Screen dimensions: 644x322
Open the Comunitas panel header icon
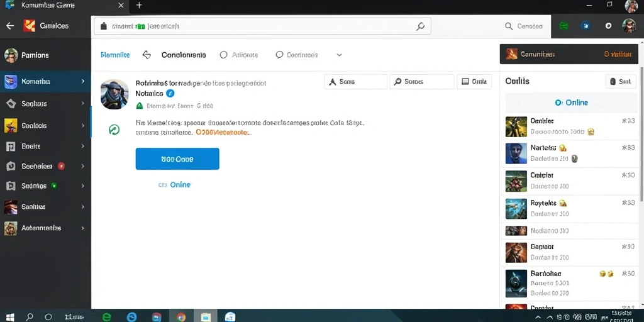tap(511, 54)
